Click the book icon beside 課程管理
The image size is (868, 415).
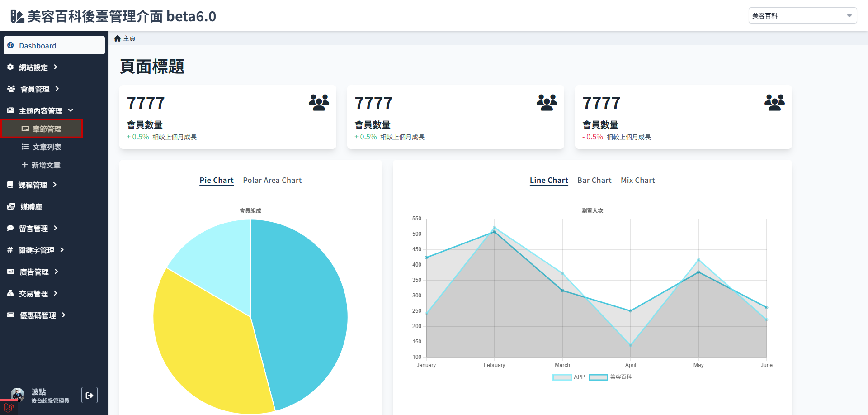tap(10, 185)
